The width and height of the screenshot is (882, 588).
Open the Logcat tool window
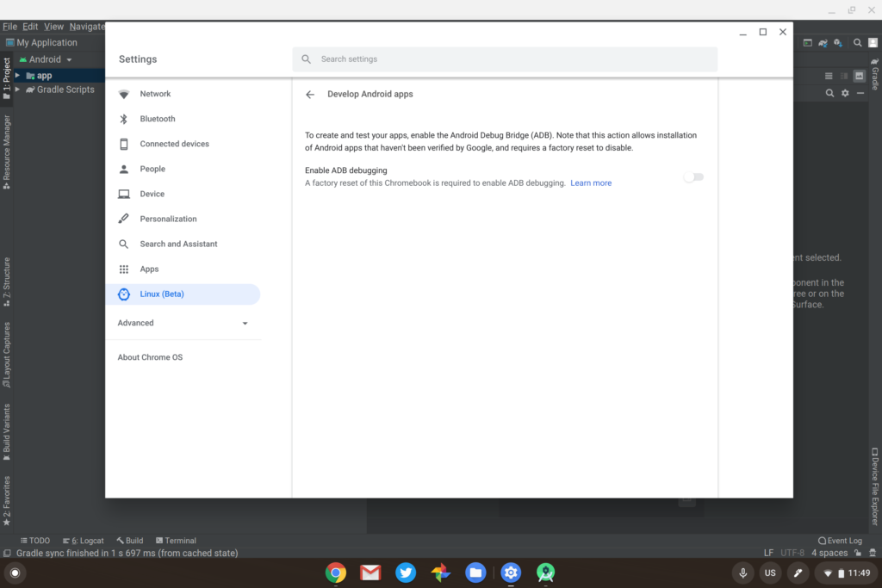[x=83, y=541]
